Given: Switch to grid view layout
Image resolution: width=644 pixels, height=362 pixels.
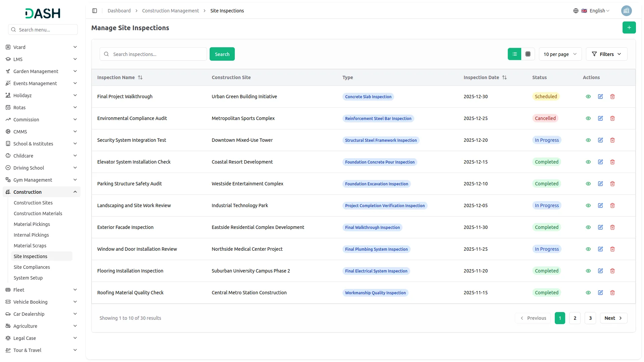Looking at the screenshot, I should click(528, 54).
